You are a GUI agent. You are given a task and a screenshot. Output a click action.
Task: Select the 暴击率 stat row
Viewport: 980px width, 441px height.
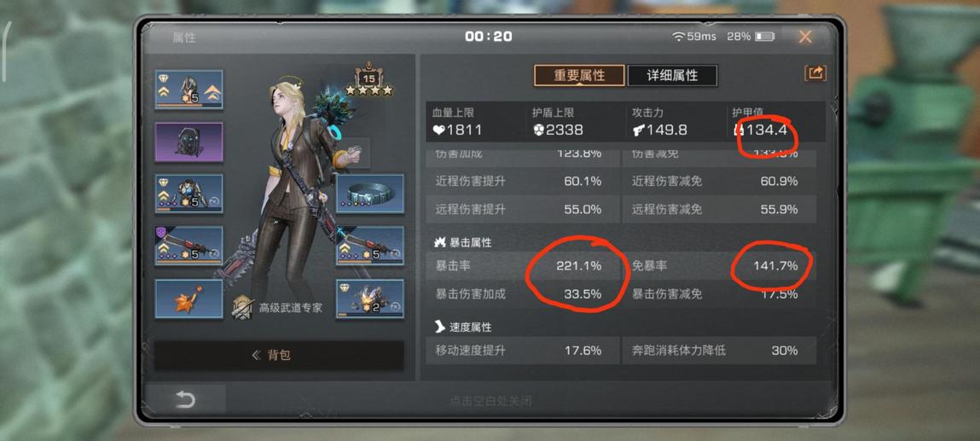tap(523, 266)
